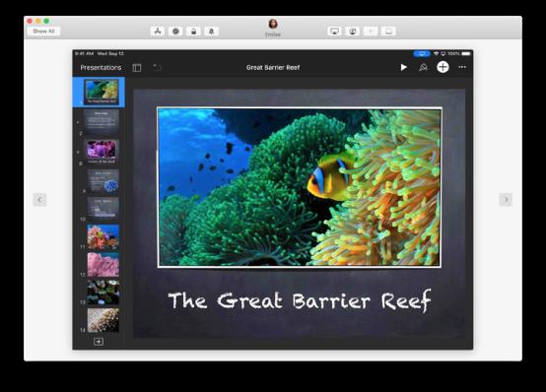Viewport: 546px width, 392px height.
Task: Mute the student's device with bell icon
Action: pyautogui.click(x=211, y=32)
